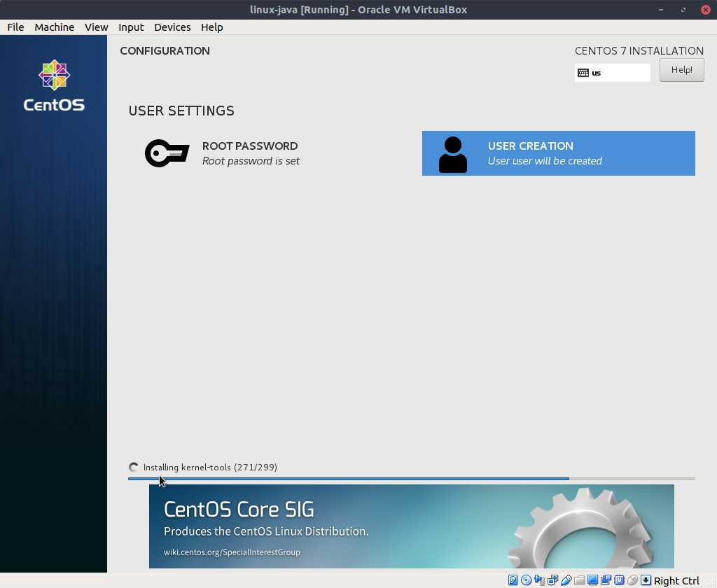717x588 pixels.
Task: Click the user creation person icon
Action: [453, 155]
